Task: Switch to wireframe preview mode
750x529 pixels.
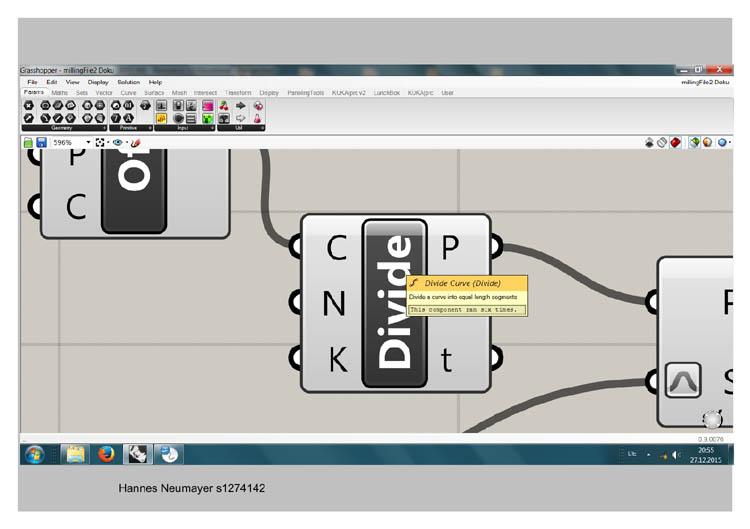Action: pyautogui.click(x=662, y=143)
